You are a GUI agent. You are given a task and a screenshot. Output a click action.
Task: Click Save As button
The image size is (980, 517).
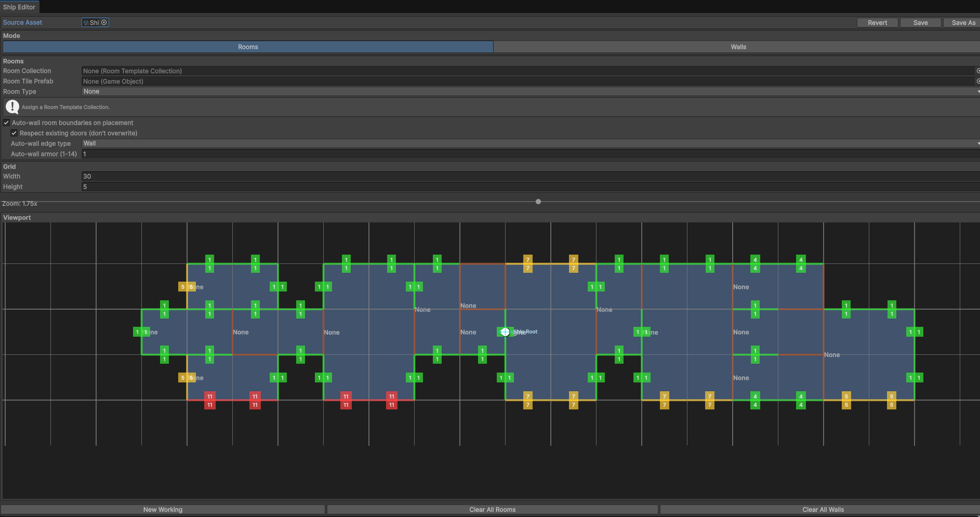962,22
